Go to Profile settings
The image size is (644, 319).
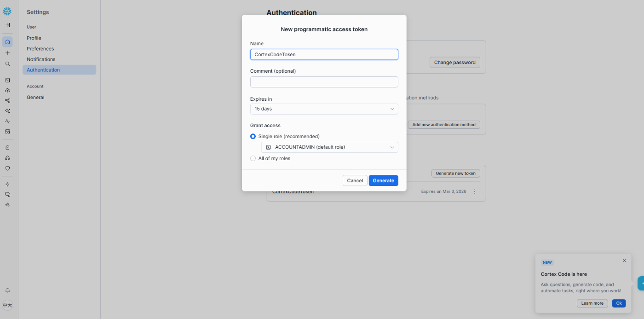pyautogui.click(x=59, y=38)
